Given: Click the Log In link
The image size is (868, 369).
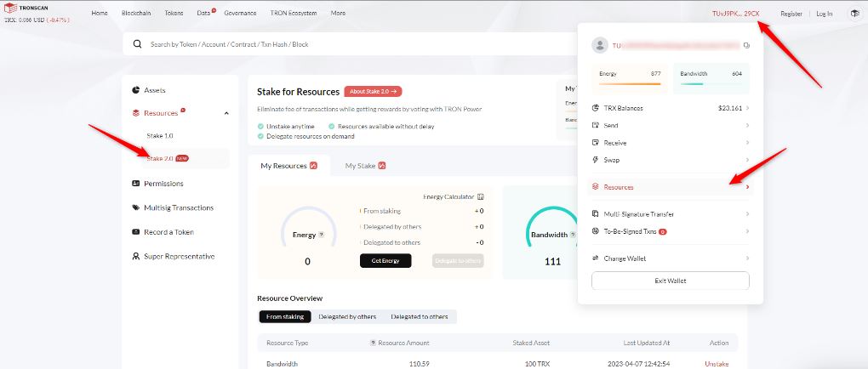Looking at the screenshot, I should point(825,14).
